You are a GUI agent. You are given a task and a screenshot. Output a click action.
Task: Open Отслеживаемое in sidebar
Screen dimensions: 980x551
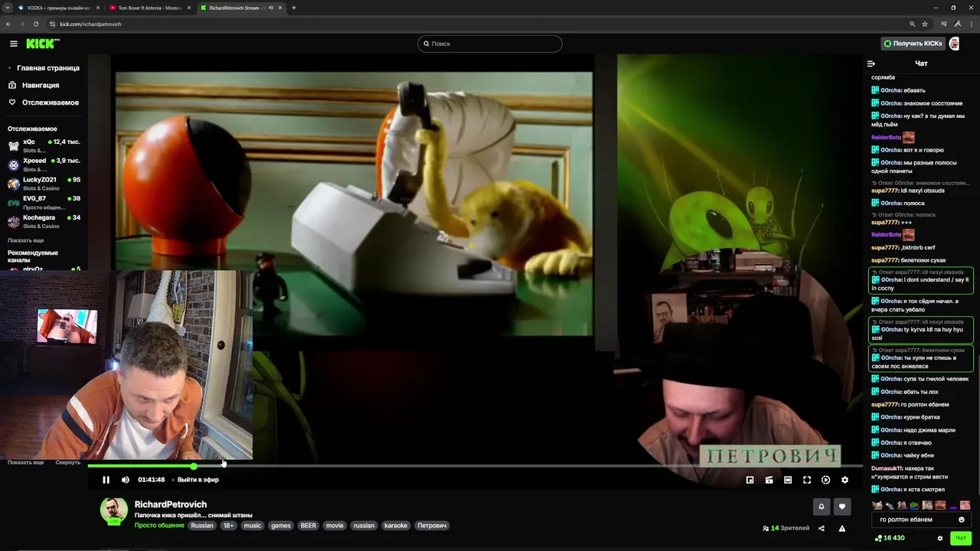(44, 103)
